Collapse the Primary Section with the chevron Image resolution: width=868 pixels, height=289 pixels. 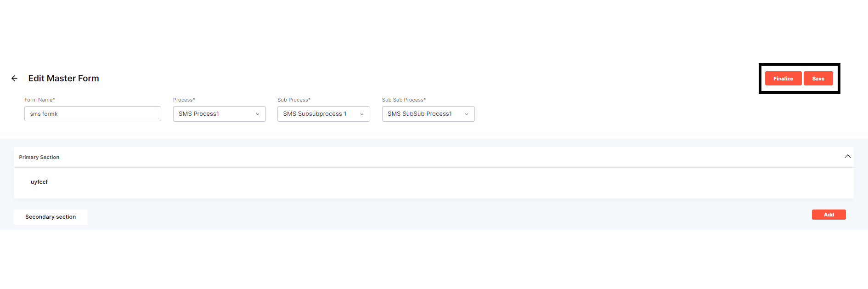click(x=847, y=157)
